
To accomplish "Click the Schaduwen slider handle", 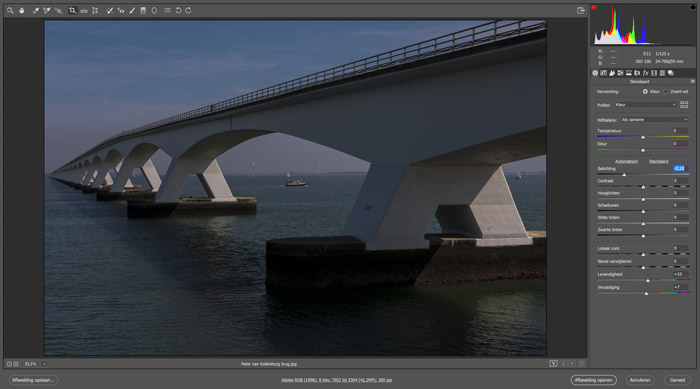I will pos(643,211).
